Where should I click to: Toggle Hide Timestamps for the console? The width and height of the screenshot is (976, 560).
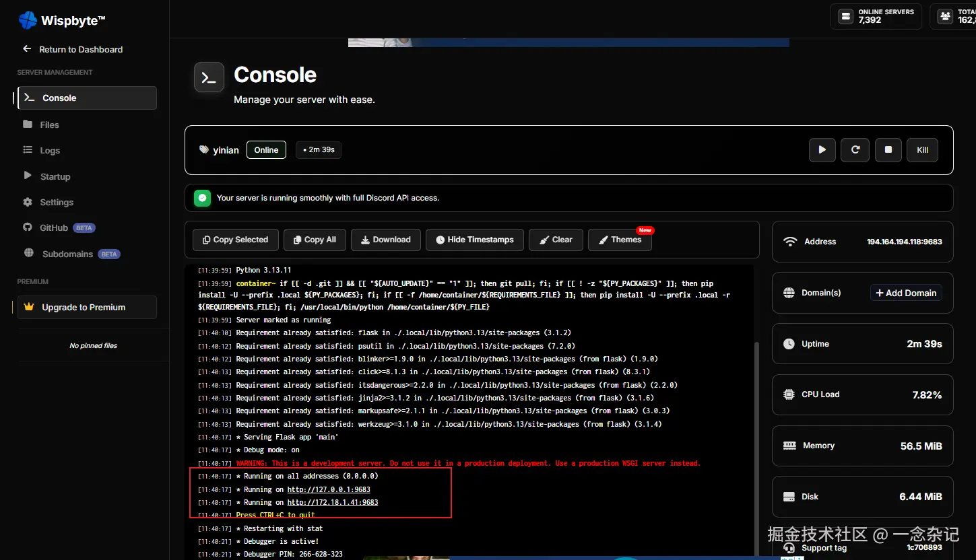(x=475, y=240)
